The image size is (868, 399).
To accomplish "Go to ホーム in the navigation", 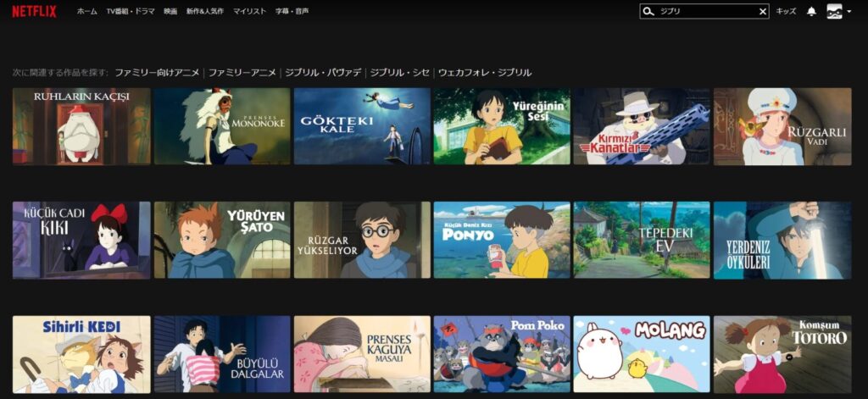I will pos(87,12).
